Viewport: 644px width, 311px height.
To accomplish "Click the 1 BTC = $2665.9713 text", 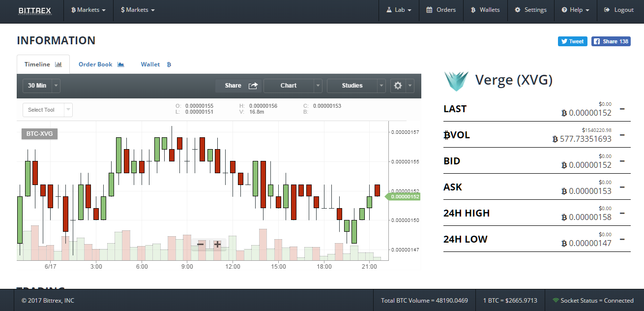I will (510, 300).
